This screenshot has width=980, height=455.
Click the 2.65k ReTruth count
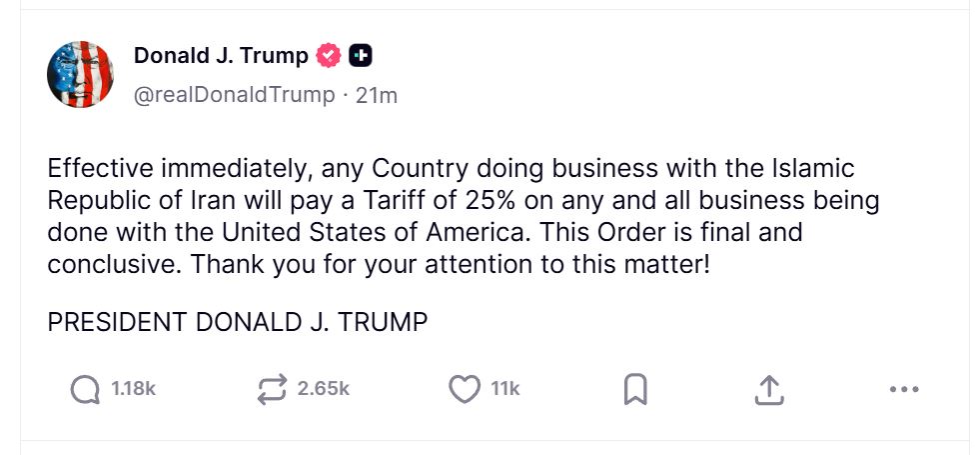point(324,389)
